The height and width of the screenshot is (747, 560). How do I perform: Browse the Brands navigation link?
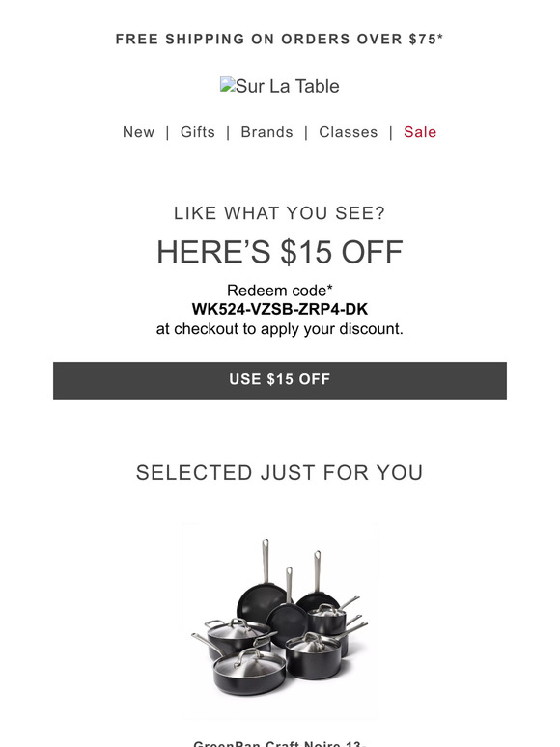[266, 132]
